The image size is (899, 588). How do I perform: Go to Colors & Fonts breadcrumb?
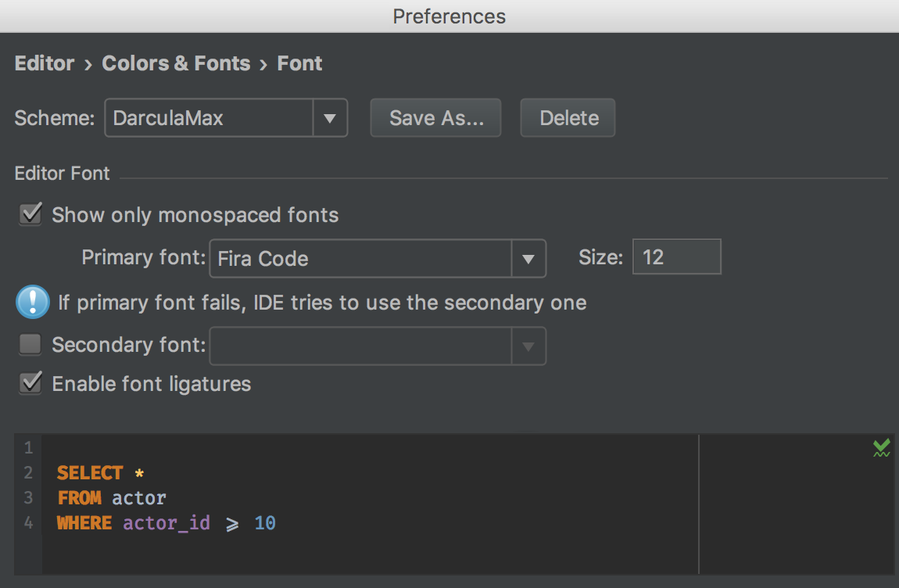tap(176, 63)
